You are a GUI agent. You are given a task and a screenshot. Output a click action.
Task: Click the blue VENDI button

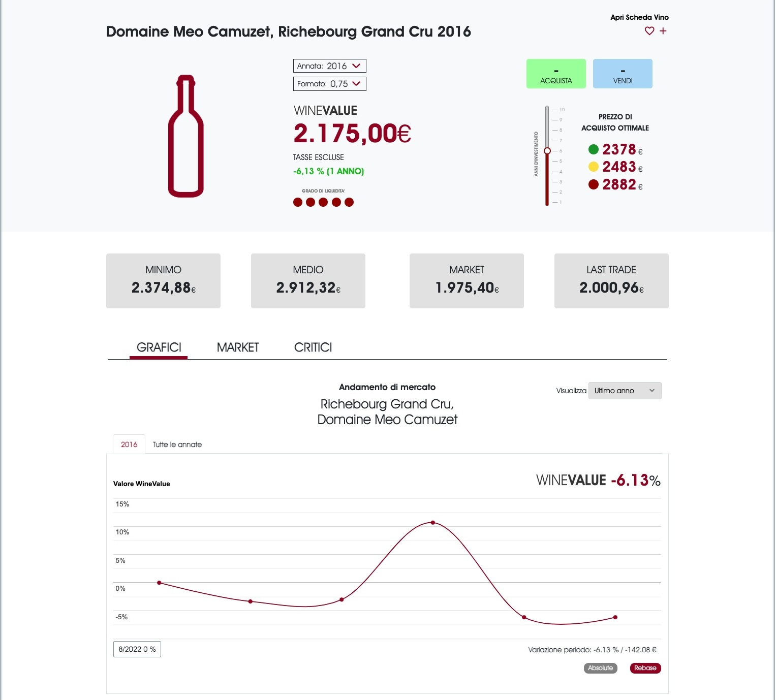point(623,74)
